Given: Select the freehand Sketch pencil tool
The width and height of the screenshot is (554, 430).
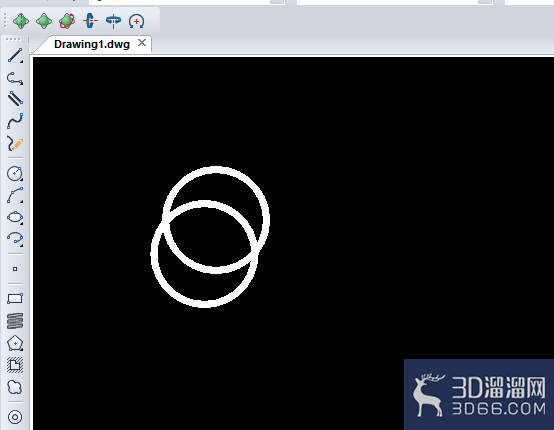Looking at the screenshot, I should pos(15,143).
